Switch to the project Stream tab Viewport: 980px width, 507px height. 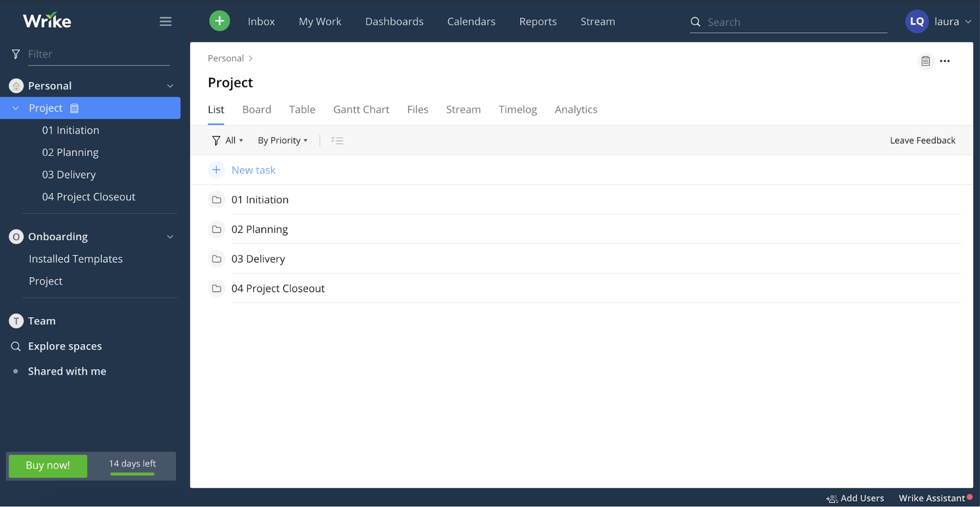click(x=463, y=110)
